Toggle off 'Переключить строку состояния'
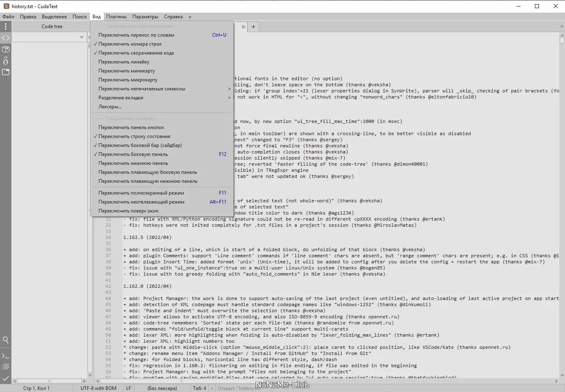This screenshot has width=565, height=392. pos(134,136)
